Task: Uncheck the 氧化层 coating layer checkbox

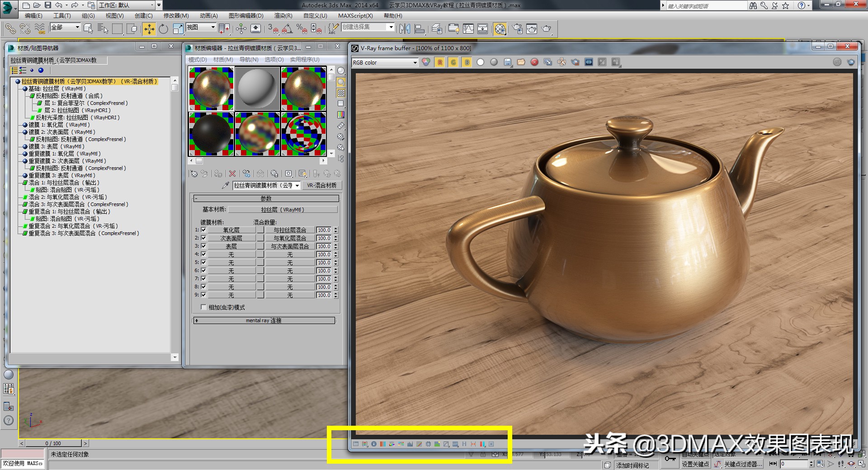Action: [x=204, y=230]
